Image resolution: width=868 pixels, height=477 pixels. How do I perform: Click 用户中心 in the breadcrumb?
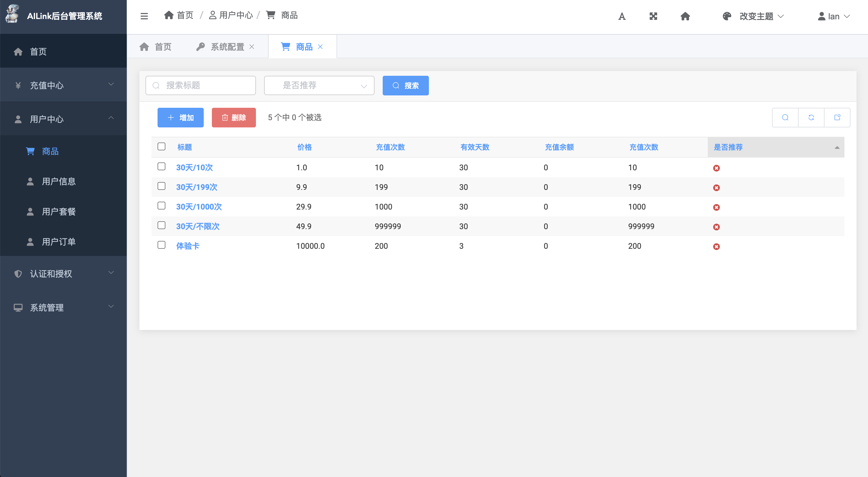231,15
